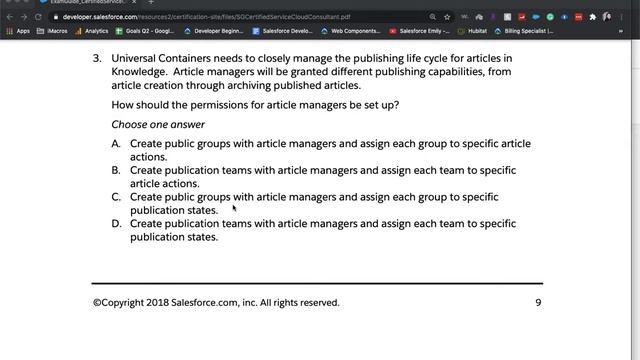This screenshot has height=360, width=640.
Task: Open the Billing Specialist bookmark
Action: tap(524, 31)
